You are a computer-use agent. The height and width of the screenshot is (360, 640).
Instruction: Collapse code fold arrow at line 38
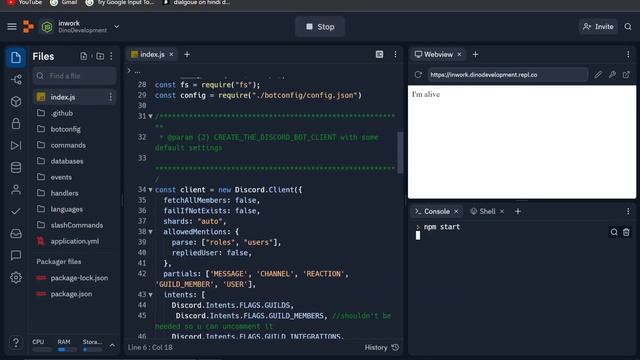pos(151,232)
